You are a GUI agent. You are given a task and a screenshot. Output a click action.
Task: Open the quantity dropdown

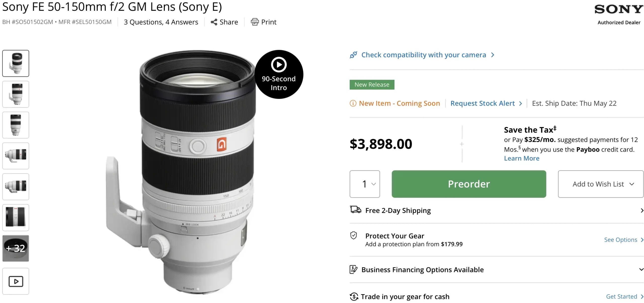tap(365, 184)
